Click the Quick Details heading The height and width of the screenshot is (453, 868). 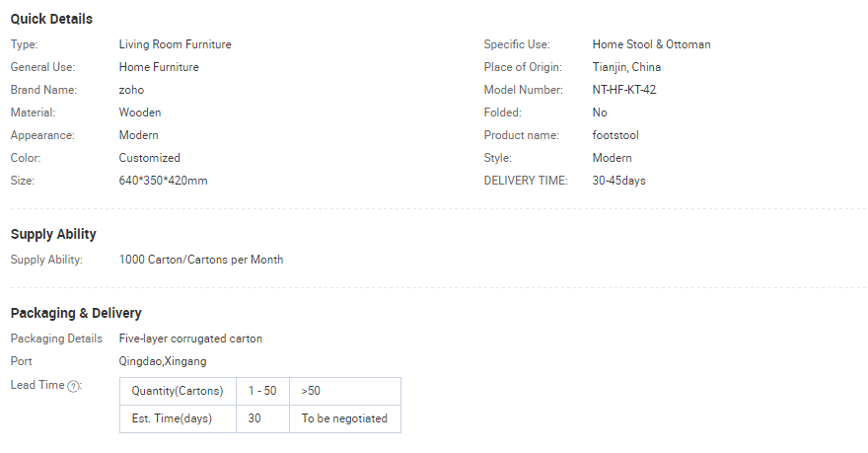51,19
